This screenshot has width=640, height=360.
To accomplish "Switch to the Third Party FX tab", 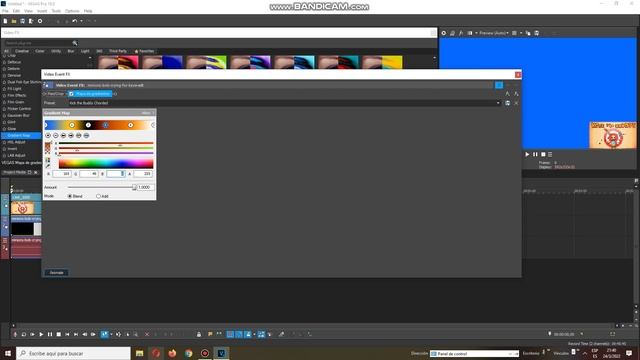I will (x=118, y=51).
